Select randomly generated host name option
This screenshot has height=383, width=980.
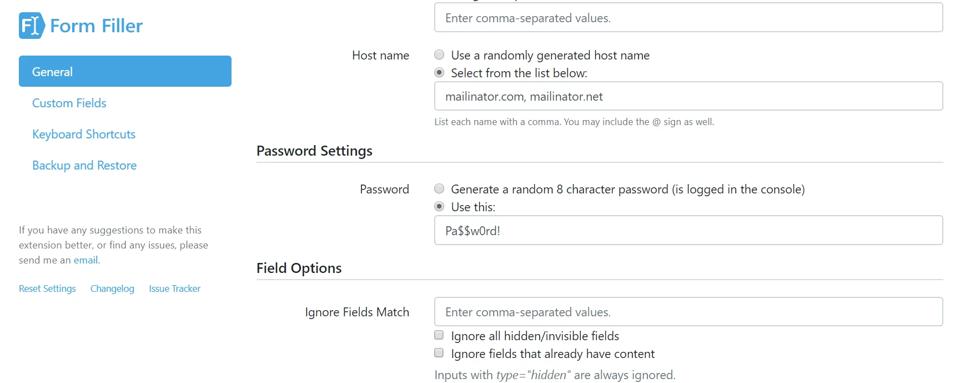[x=439, y=55]
